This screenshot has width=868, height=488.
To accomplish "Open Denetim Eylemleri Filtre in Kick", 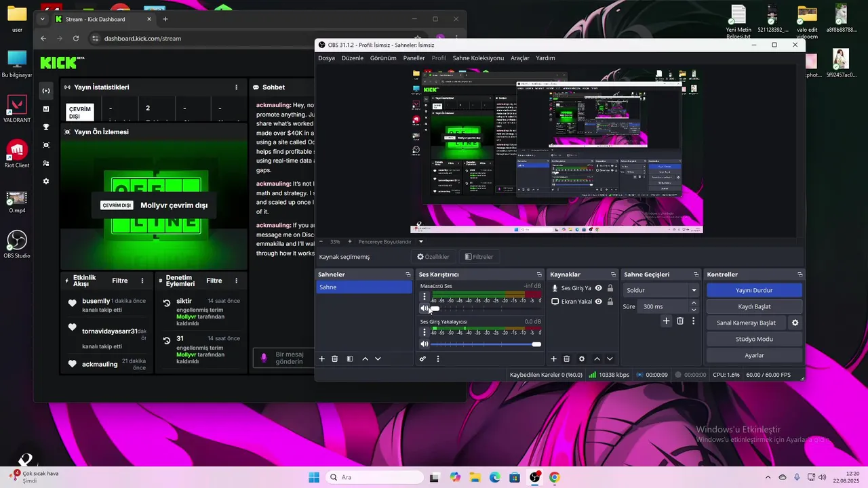I will pyautogui.click(x=214, y=281).
